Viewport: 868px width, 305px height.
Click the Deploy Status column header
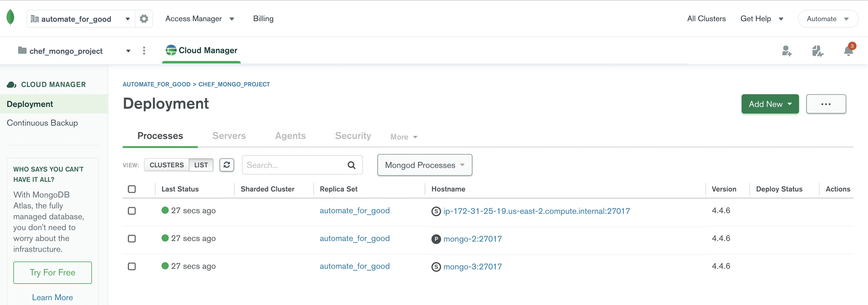pyautogui.click(x=779, y=189)
